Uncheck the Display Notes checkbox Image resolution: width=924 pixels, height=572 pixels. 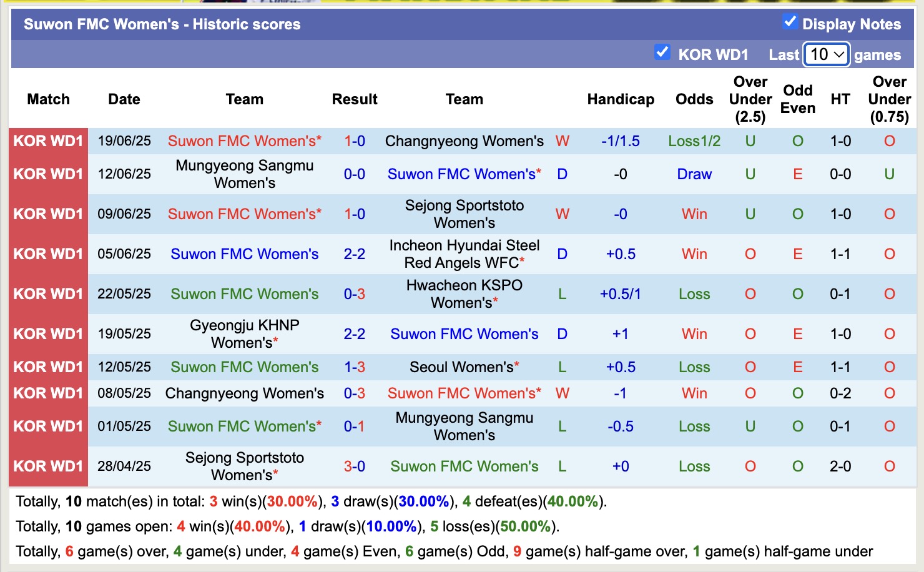tap(790, 21)
